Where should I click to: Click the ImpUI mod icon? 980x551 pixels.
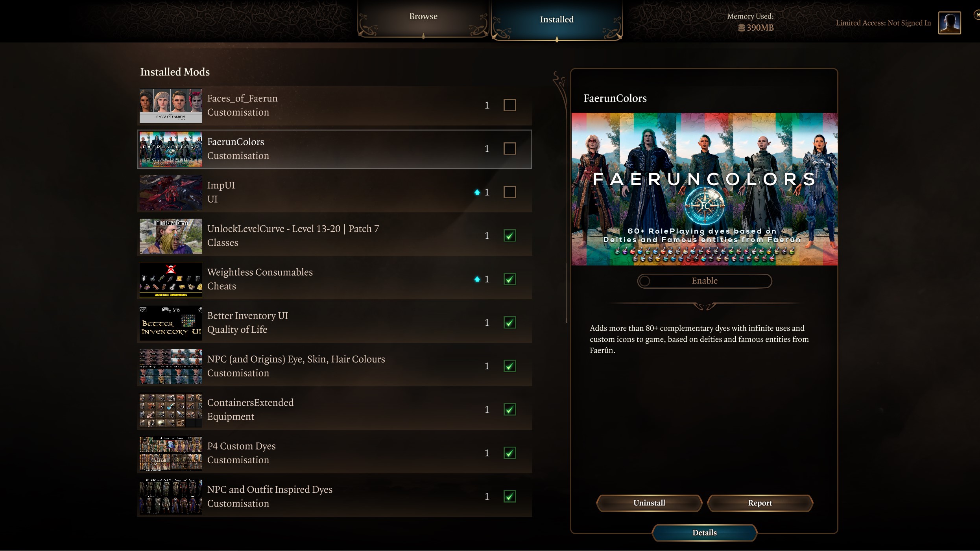click(170, 192)
